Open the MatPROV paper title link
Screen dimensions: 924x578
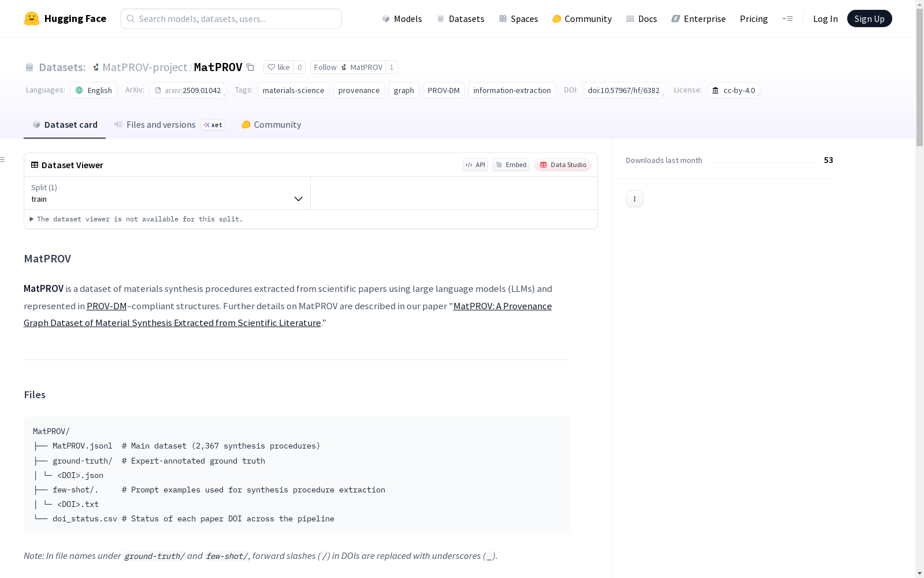tap(288, 314)
